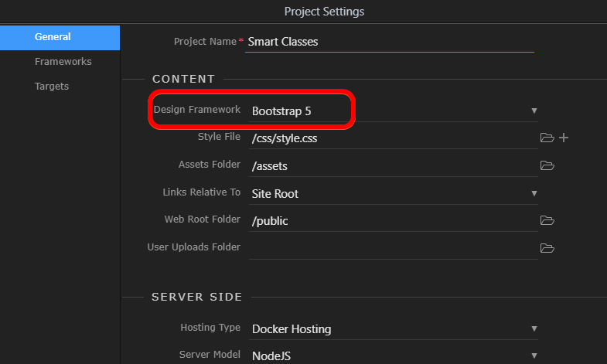Open Hosting Type dropdown arrow
The image size is (607, 364).
tap(534, 328)
